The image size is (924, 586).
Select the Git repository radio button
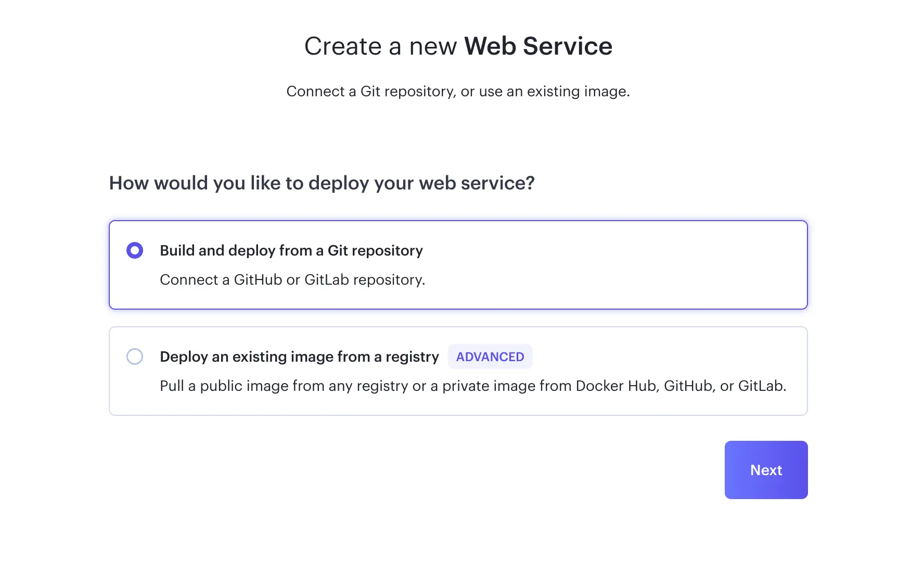135,250
